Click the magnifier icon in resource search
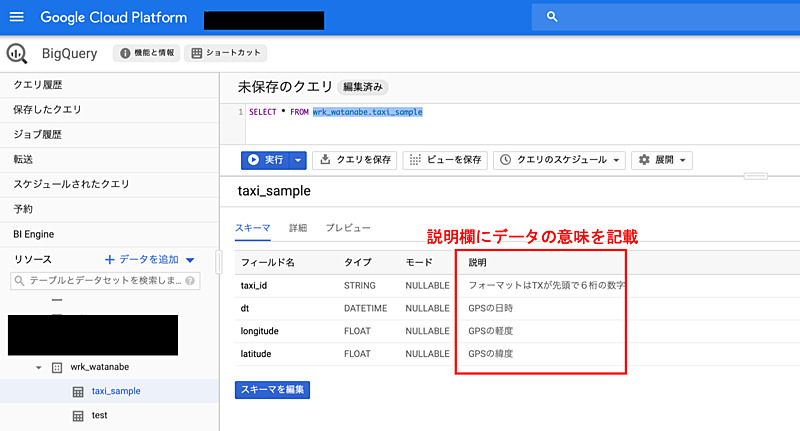This screenshot has height=431, width=800. click(19, 281)
